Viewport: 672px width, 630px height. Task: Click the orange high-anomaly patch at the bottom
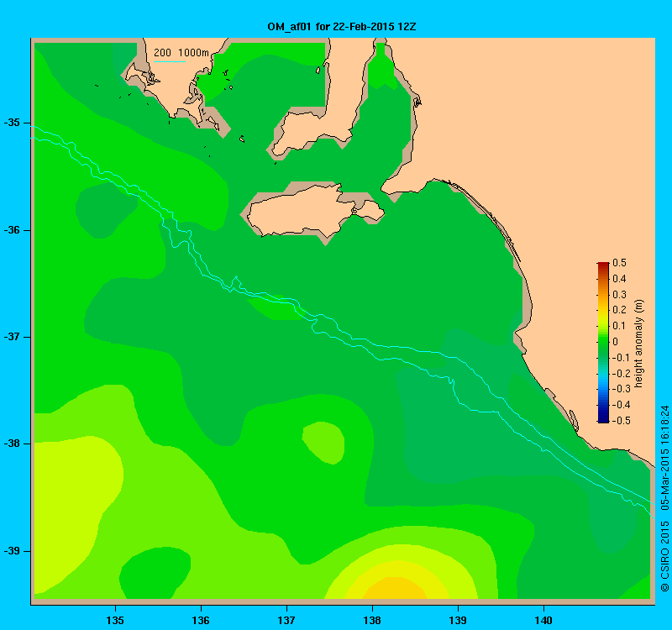395,588
